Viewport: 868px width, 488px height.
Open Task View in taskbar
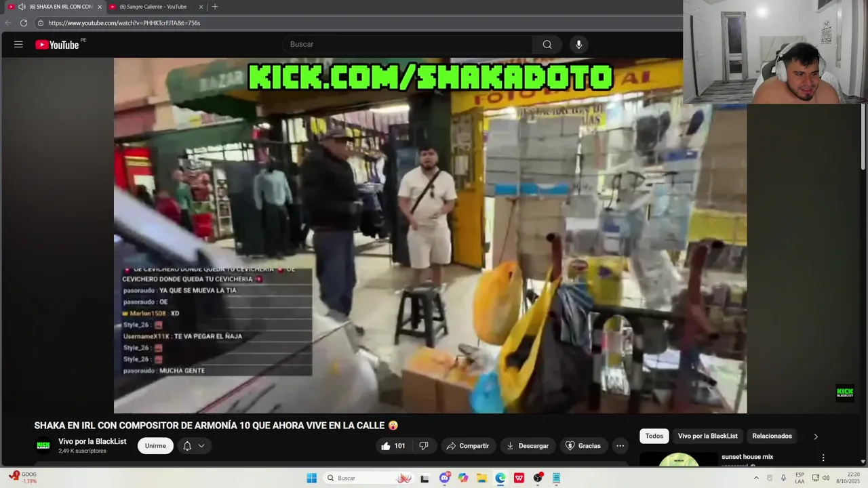[425, 479]
